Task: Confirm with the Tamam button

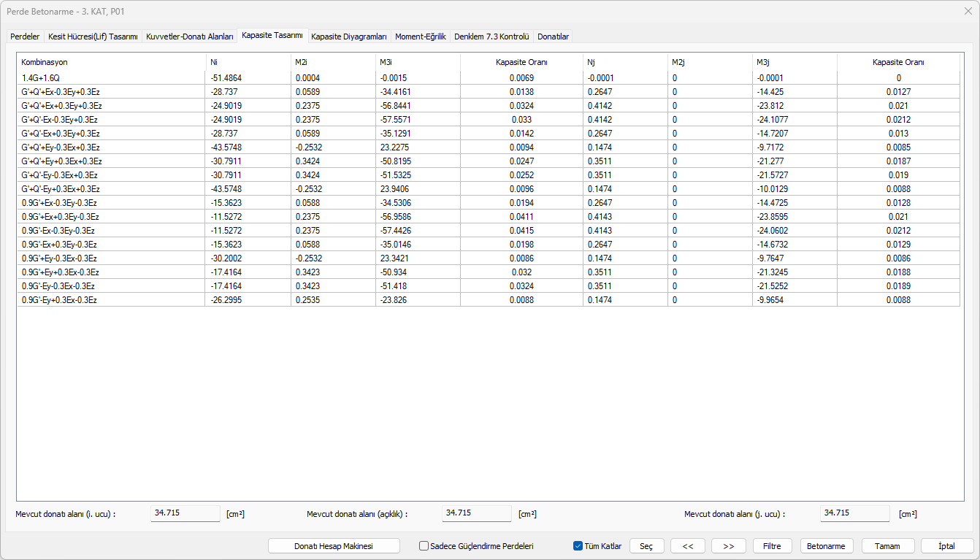Action: click(x=888, y=546)
